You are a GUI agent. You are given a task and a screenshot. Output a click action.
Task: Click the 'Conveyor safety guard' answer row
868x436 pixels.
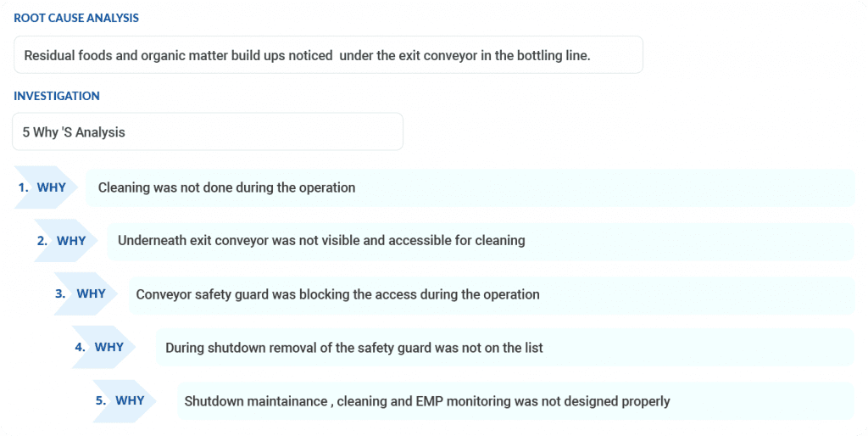click(492, 294)
